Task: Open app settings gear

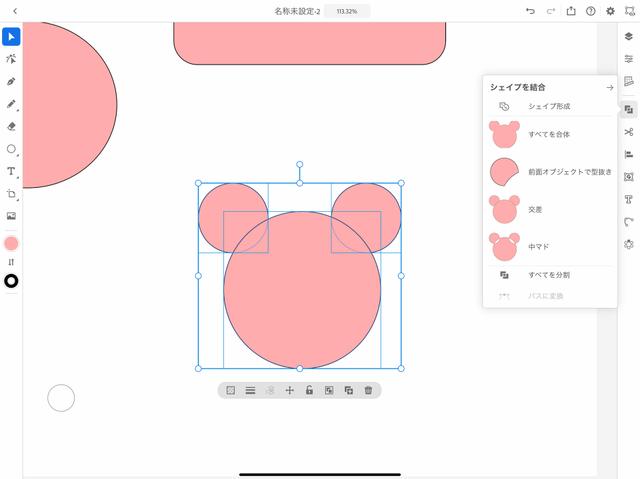Action: point(610,11)
